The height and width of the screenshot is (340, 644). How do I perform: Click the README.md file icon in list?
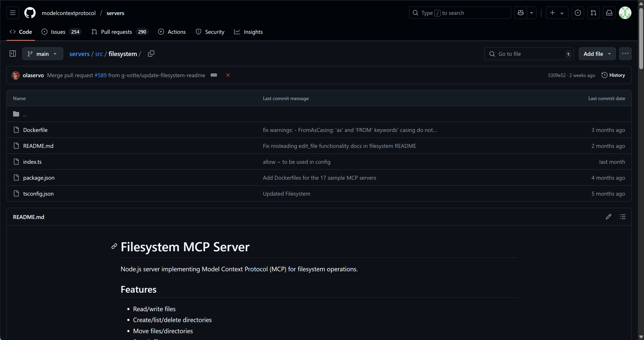pos(16,146)
